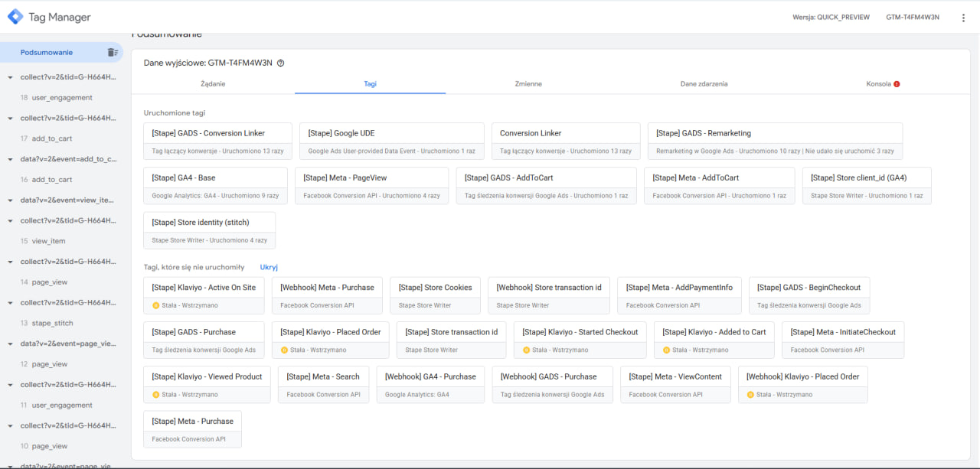This screenshot has height=469, width=980.
Task: Collapse the collect request above 15 view_item
Action: click(10, 220)
